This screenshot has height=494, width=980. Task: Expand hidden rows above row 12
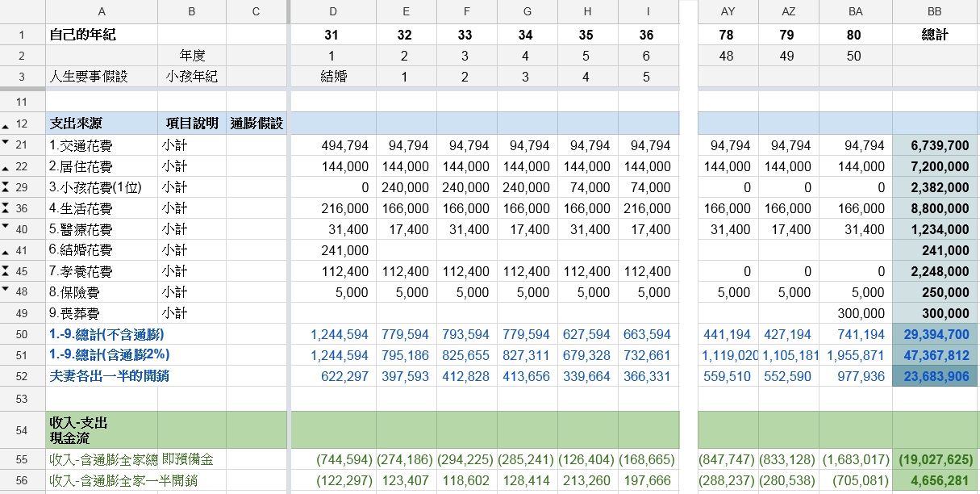[6, 125]
